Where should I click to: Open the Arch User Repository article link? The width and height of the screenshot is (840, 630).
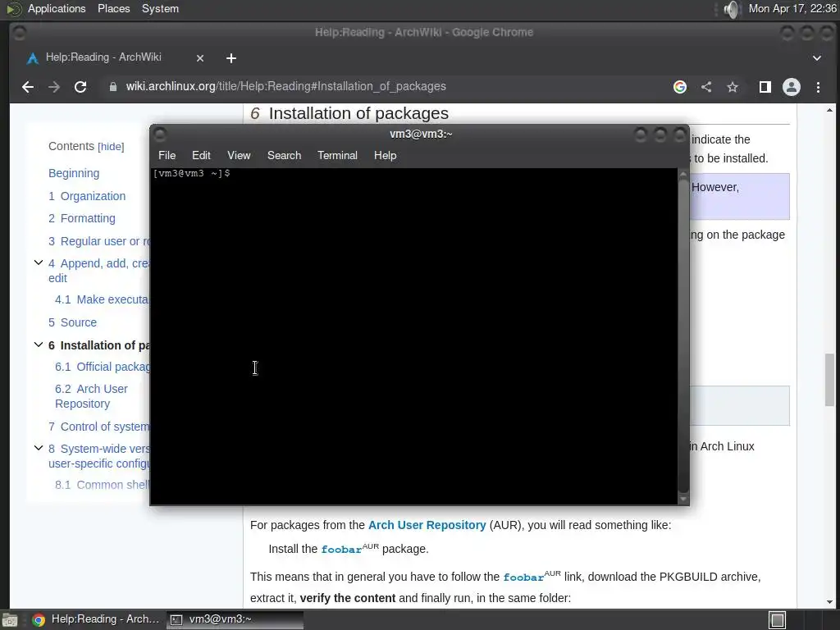pyautogui.click(x=427, y=526)
